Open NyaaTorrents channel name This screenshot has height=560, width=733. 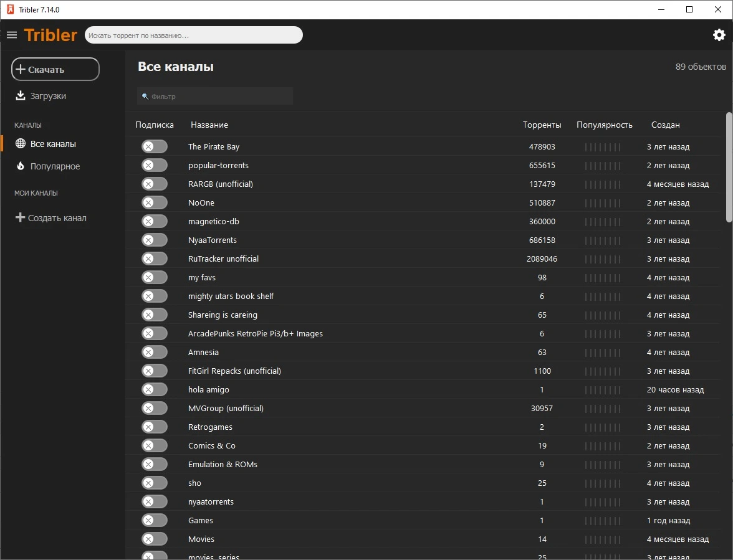coord(212,240)
